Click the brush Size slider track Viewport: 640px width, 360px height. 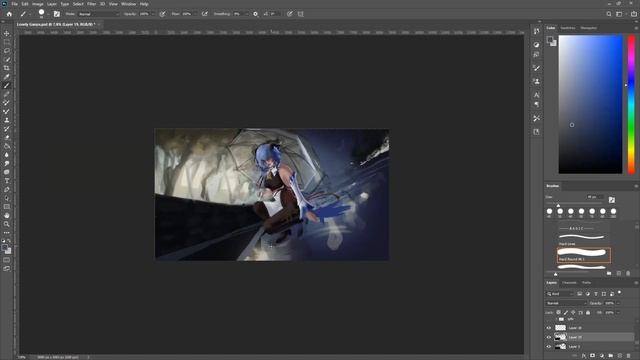pos(574,203)
